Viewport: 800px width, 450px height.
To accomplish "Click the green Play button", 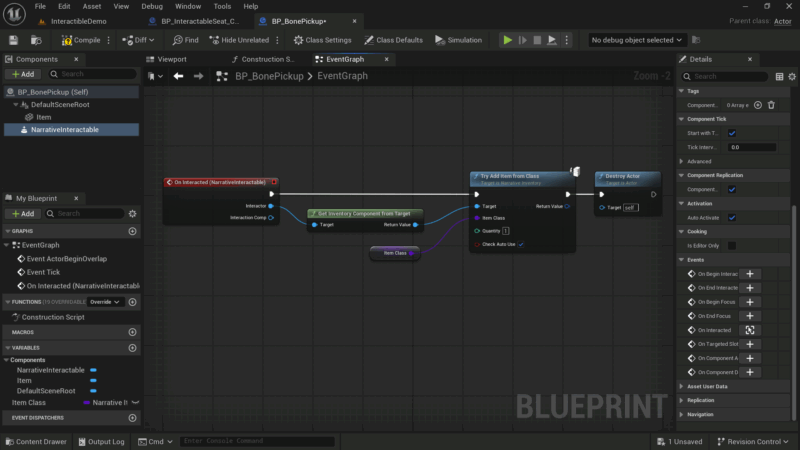I will pyautogui.click(x=508, y=40).
